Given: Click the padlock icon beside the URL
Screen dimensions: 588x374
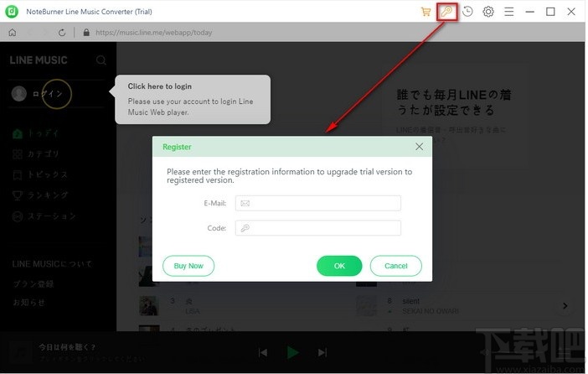Looking at the screenshot, I should point(86,33).
